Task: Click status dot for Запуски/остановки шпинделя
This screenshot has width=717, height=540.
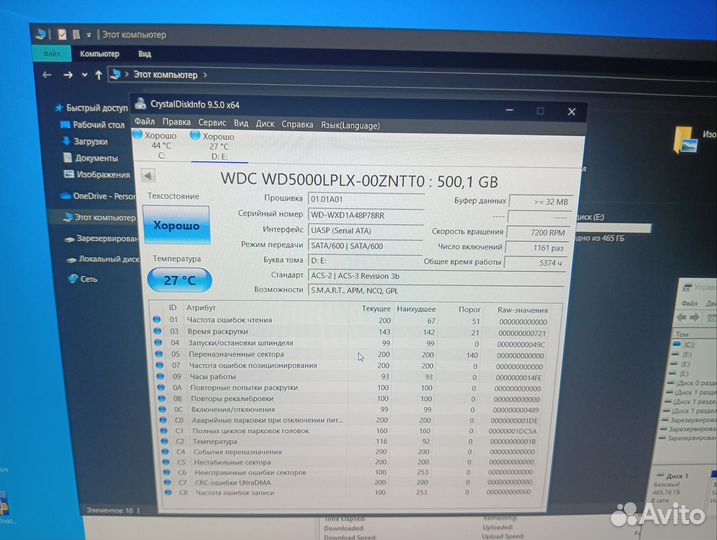Action: (x=158, y=342)
